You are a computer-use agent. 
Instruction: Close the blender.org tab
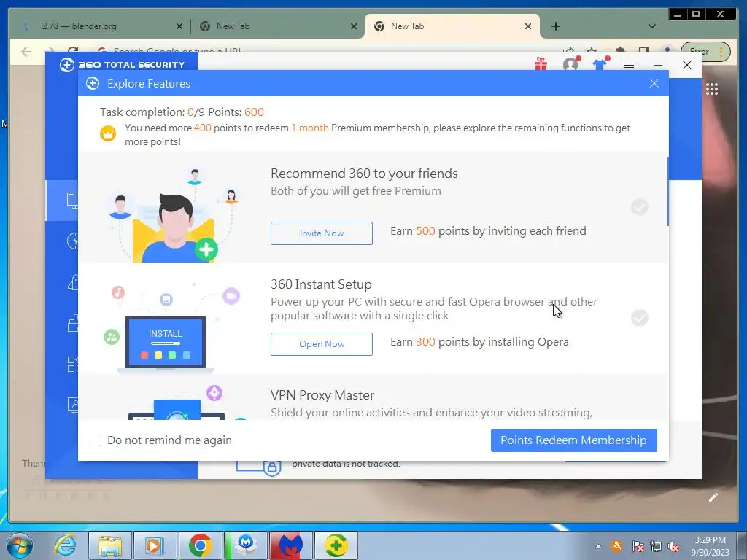(x=179, y=27)
